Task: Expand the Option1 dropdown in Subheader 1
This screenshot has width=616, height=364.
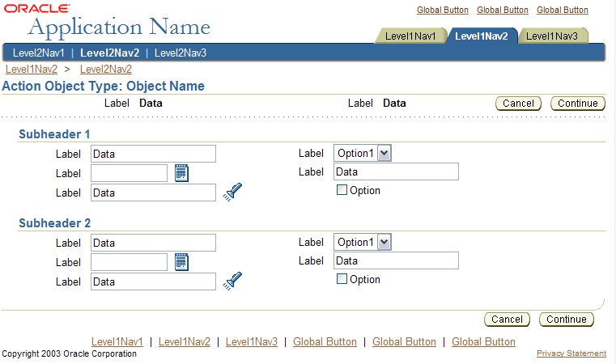Action: (384, 153)
